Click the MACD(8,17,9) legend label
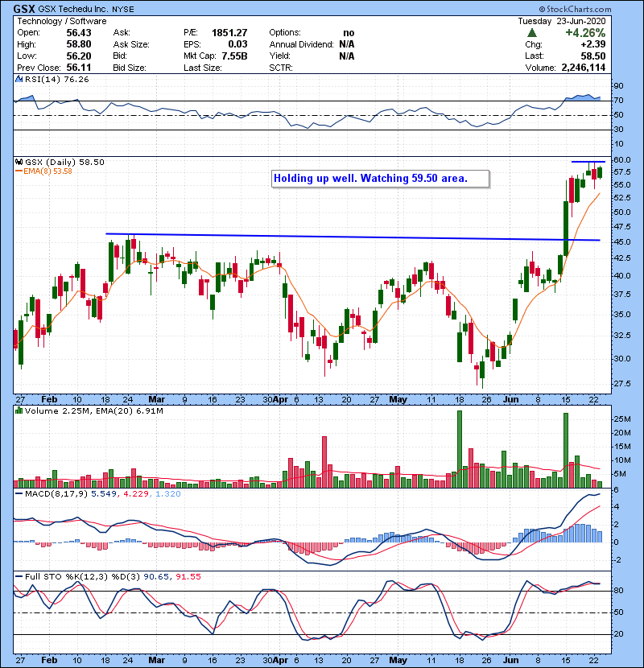Viewport: 644px width, 668px height. point(56,494)
